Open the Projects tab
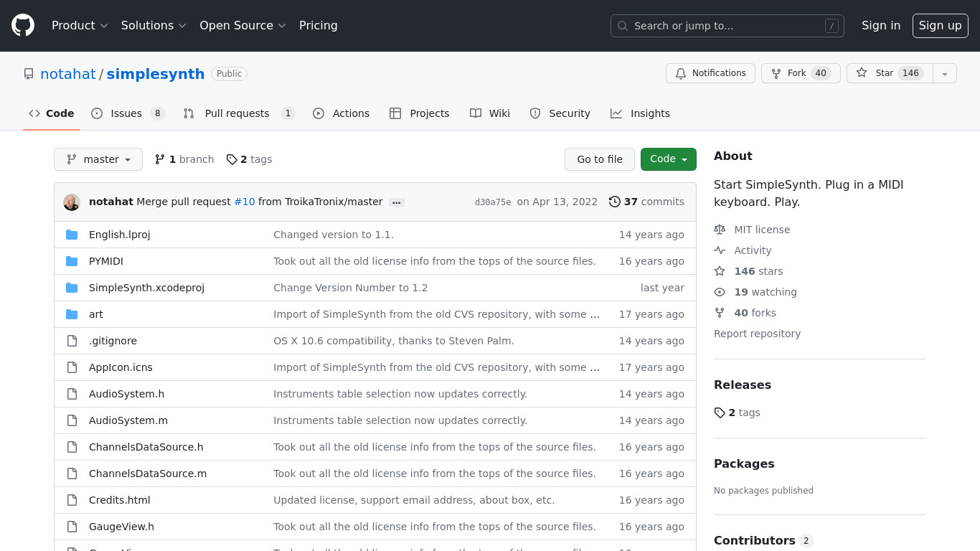This screenshot has height=551, width=980. pyautogui.click(x=420, y=113)
